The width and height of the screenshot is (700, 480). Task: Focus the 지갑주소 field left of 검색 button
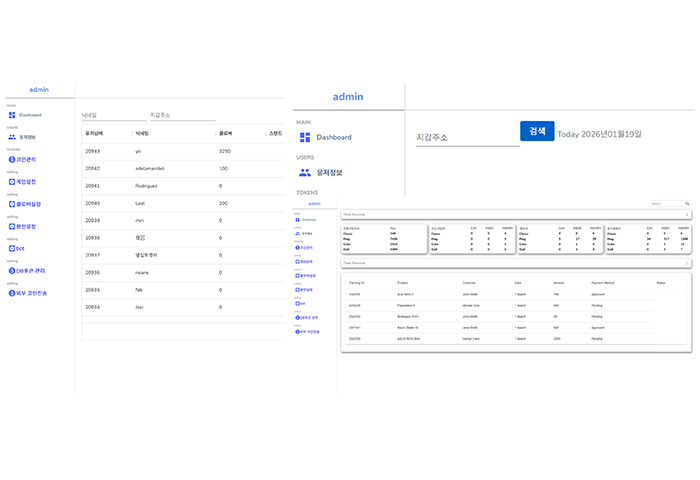click(x=468, y=138)
